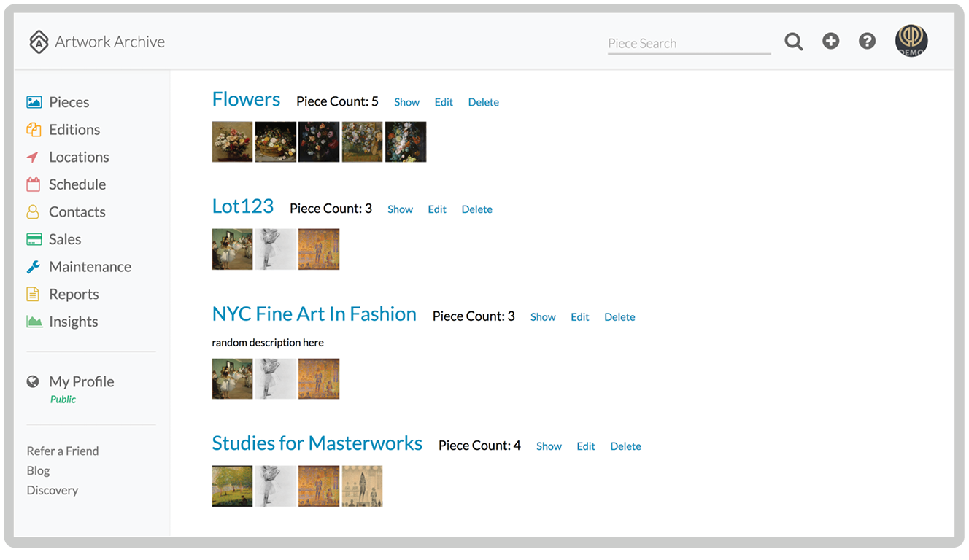This screenshot has width=969, height=560.
Task: Click the magnifying glass search icon
Action: (x=793, y=42)
